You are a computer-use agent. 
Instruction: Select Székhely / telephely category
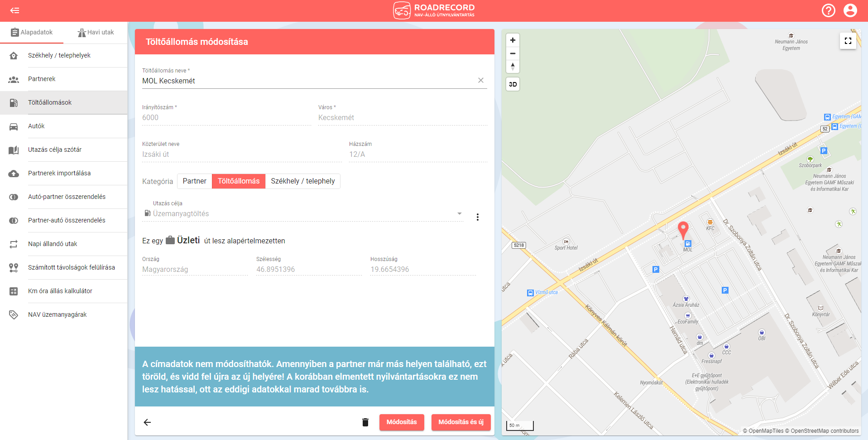tap(303, 181)
